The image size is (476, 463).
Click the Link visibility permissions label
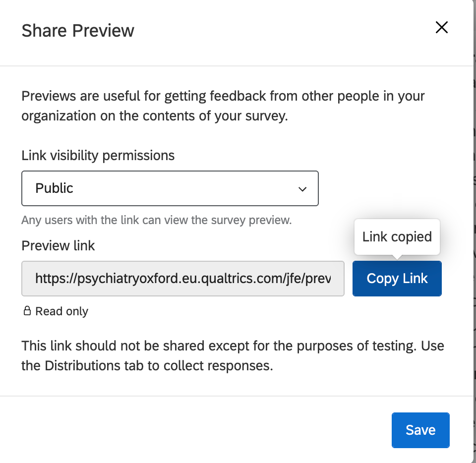pos(98,155)
